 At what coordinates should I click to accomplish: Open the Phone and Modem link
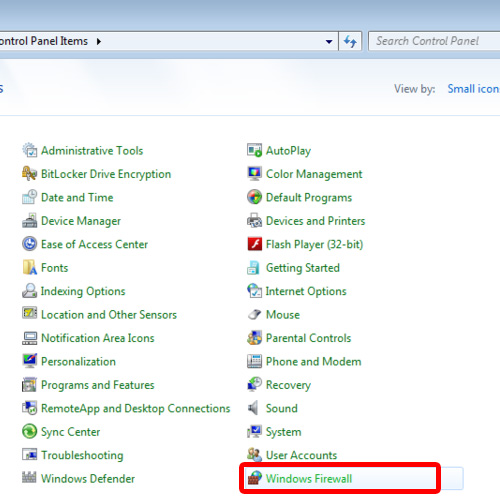(313, 361)
